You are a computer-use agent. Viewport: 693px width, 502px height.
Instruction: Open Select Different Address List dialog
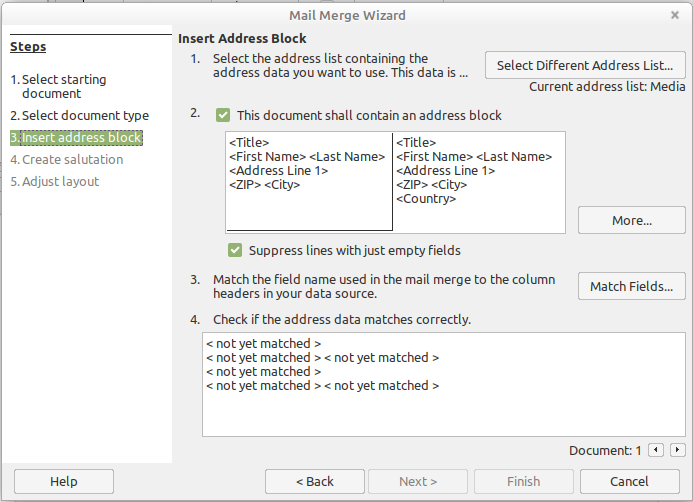tap(585, 65)
